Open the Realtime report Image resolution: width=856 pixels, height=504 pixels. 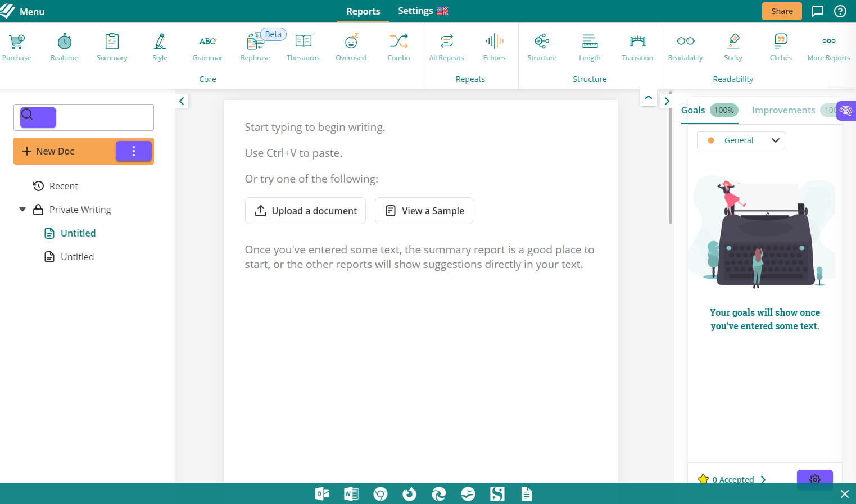pos(64,46)
